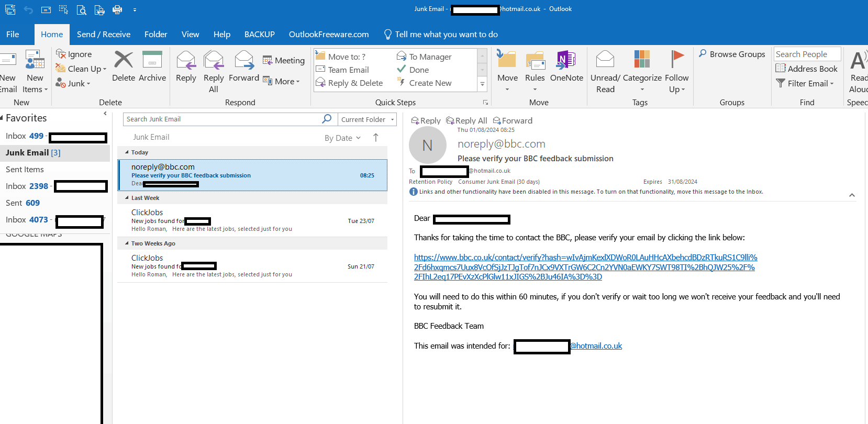Open the Sent Items folder
The width and height of the screenshot is (868, 424).
click(x=25, y=170)
